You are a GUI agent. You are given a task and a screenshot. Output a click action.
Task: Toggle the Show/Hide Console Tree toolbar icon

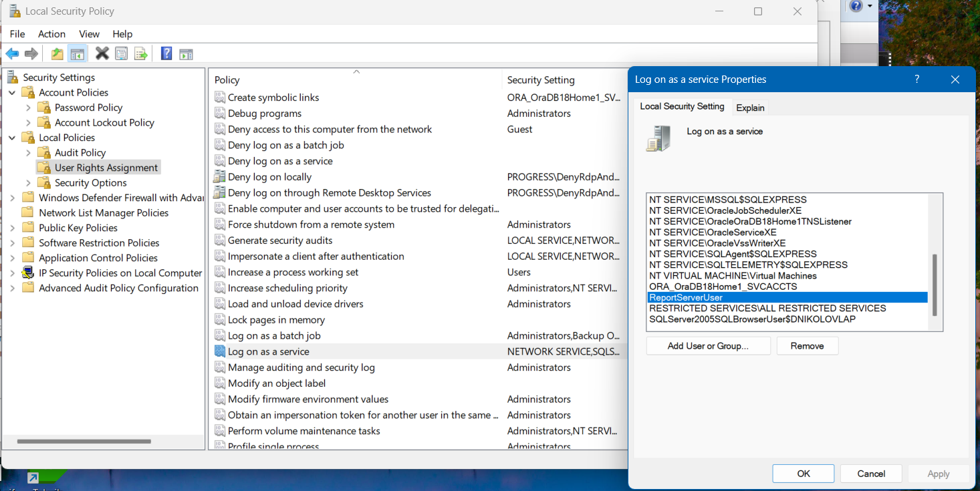coord(78,54)
